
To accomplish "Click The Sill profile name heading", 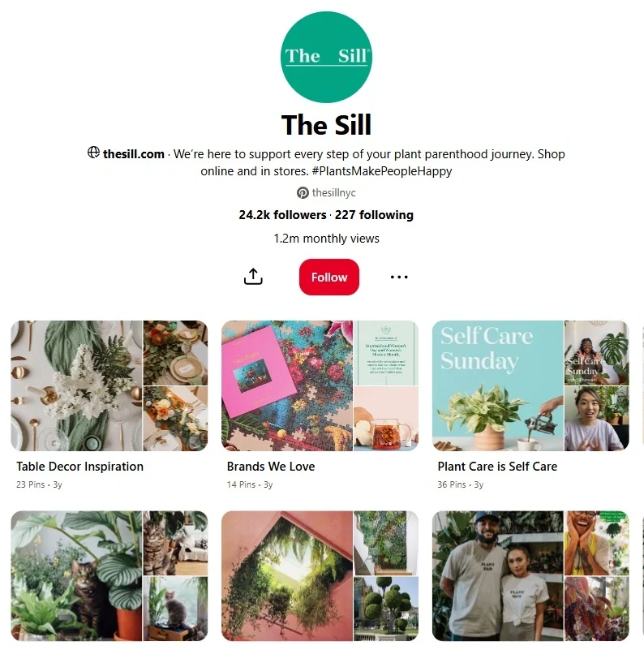I will 326,125.
